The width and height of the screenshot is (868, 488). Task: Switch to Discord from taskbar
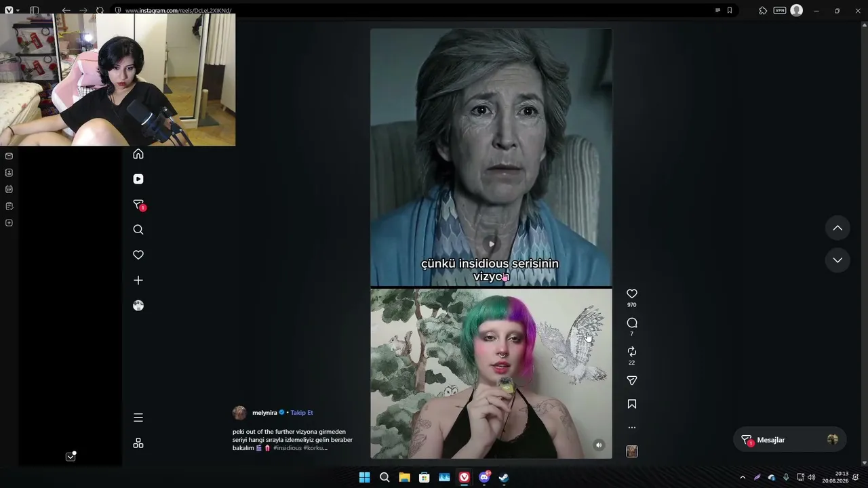(485, 477)
